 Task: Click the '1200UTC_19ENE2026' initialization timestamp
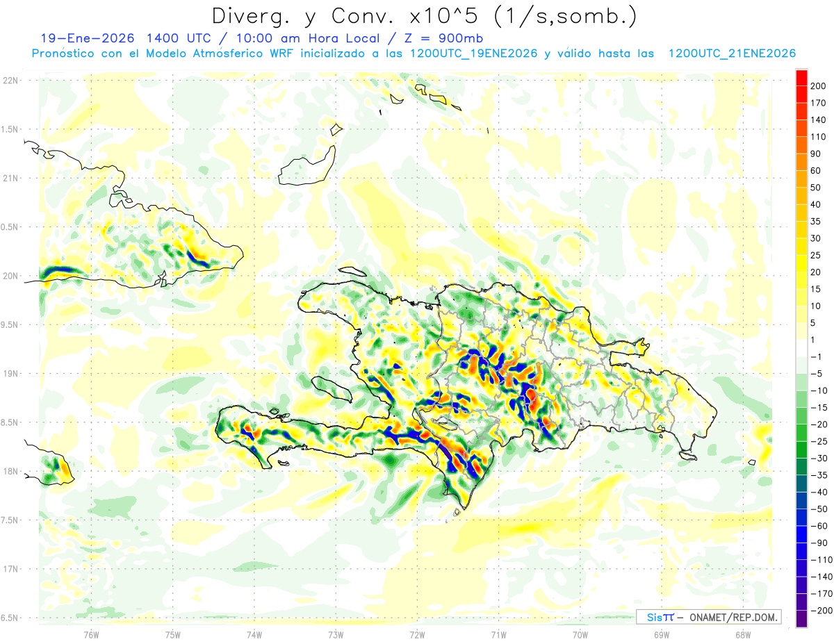[x=473, y=53]
